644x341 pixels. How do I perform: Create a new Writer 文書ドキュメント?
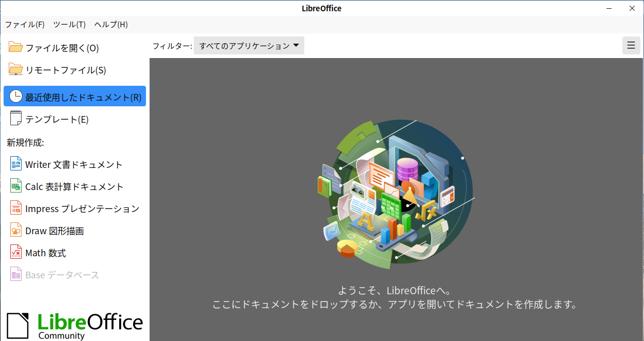[x=75, y=164]
